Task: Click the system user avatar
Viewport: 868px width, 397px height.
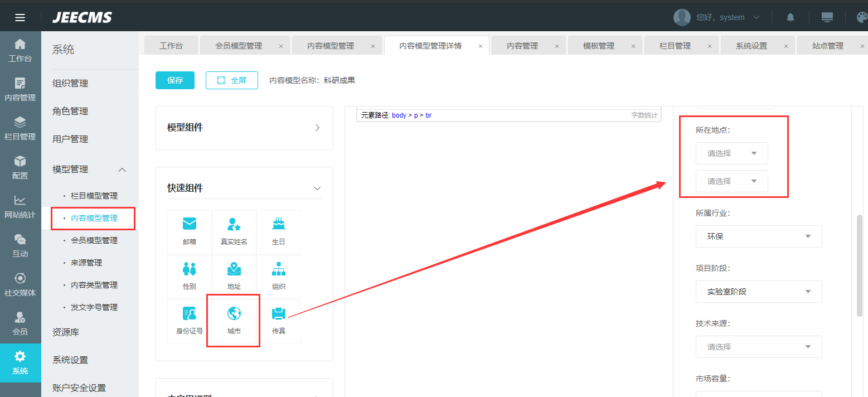Action: coord(682,17)
